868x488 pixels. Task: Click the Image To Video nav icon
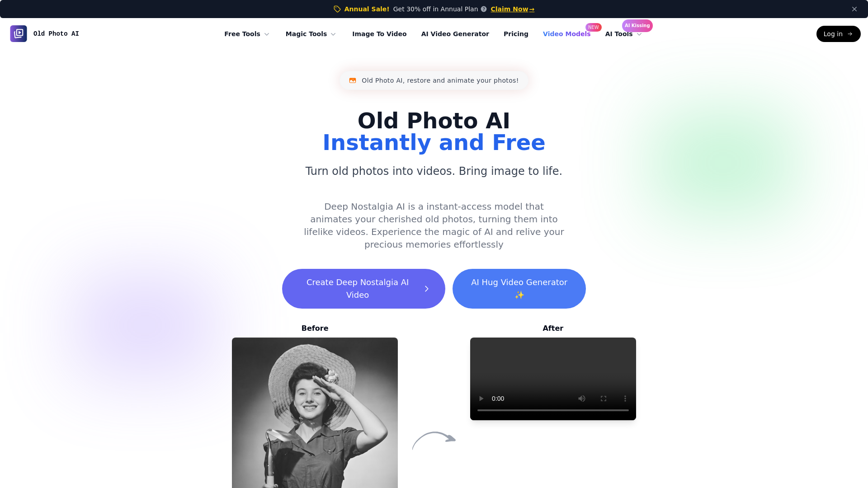pyautogui.click(x=379, y=33)
